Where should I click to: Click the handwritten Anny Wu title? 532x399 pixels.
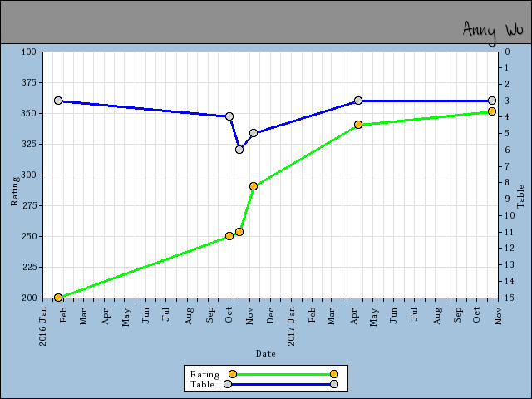click(x=493, y=32)
